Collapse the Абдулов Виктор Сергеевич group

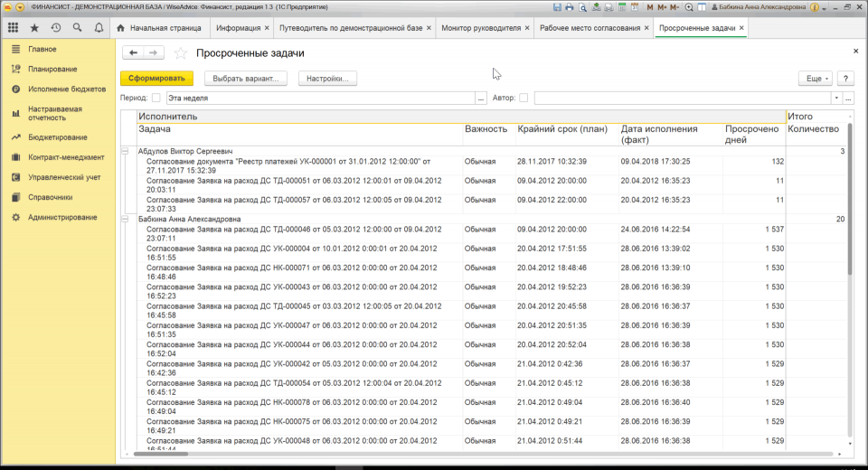125,151
